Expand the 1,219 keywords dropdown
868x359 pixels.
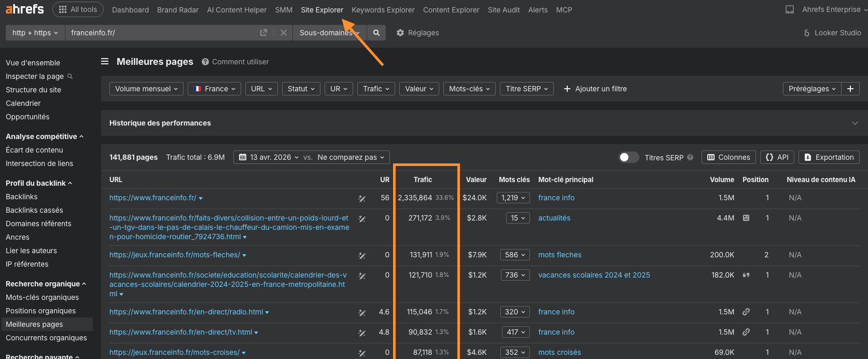(x=513, y=198)
